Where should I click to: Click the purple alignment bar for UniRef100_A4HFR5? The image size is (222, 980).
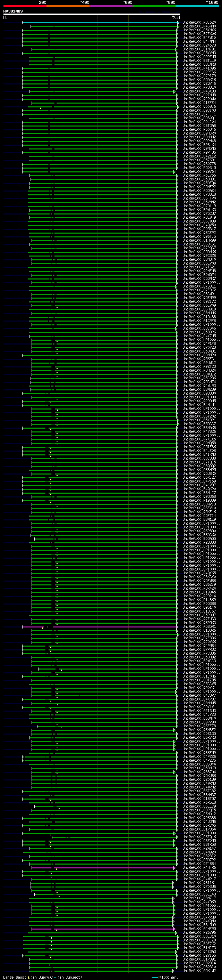click(103, 929)
